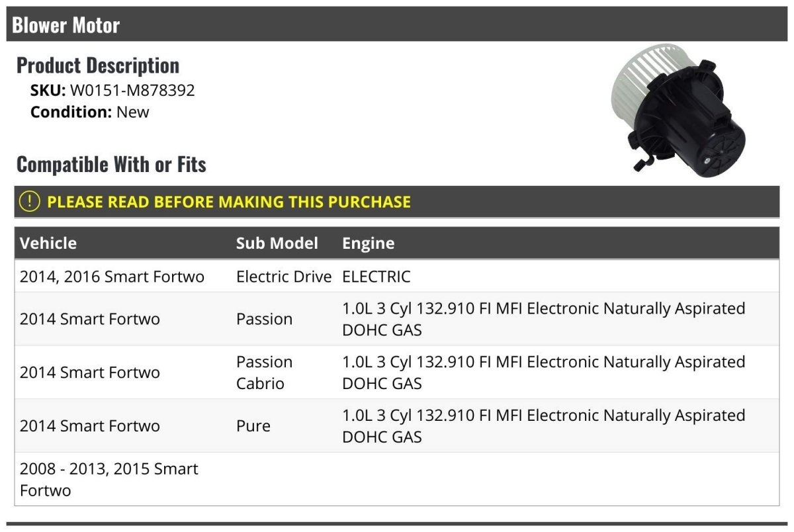Select the Blower Motor title bar
794x532 pixels.
click(x=397, y=24)
